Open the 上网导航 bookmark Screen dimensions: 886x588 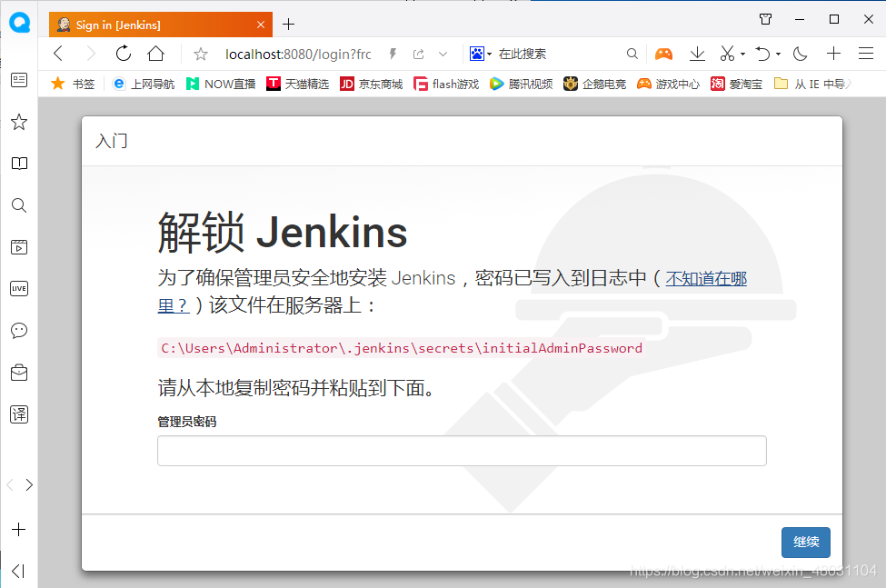pos(144,85)
